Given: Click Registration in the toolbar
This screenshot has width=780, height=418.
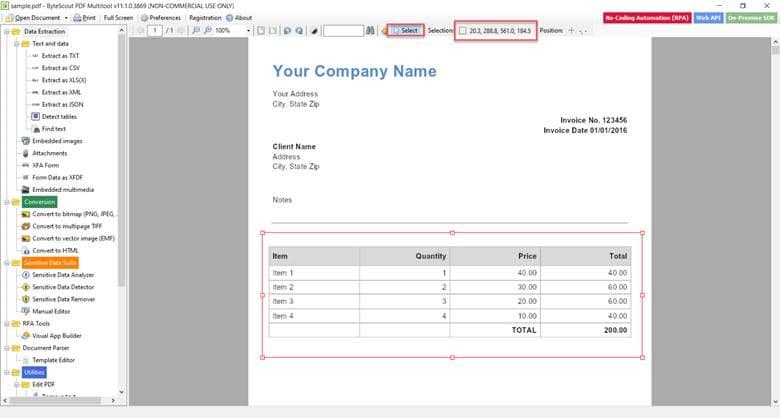Looking at the screenshot, I should click(205, 18).
